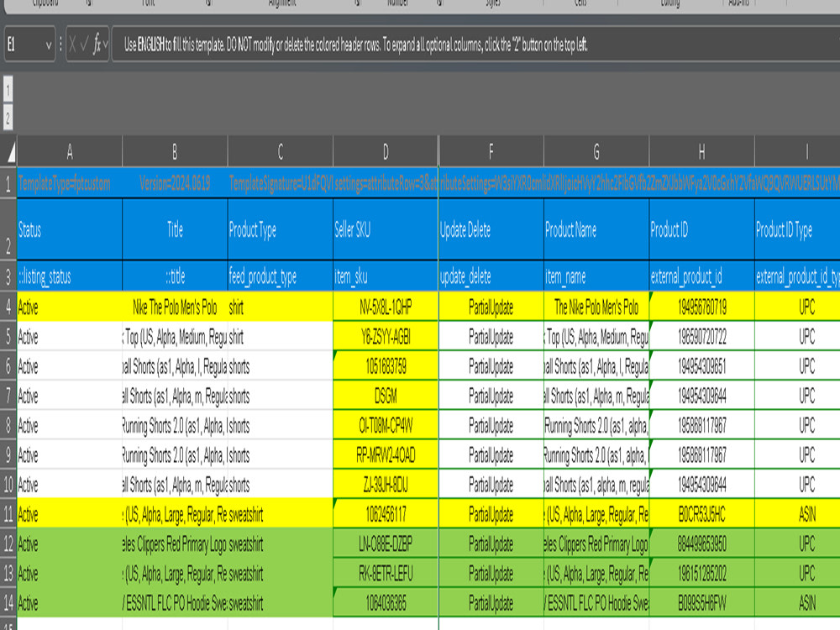Select column B header
Screen dimensions: 840x630
coord(175,151)
